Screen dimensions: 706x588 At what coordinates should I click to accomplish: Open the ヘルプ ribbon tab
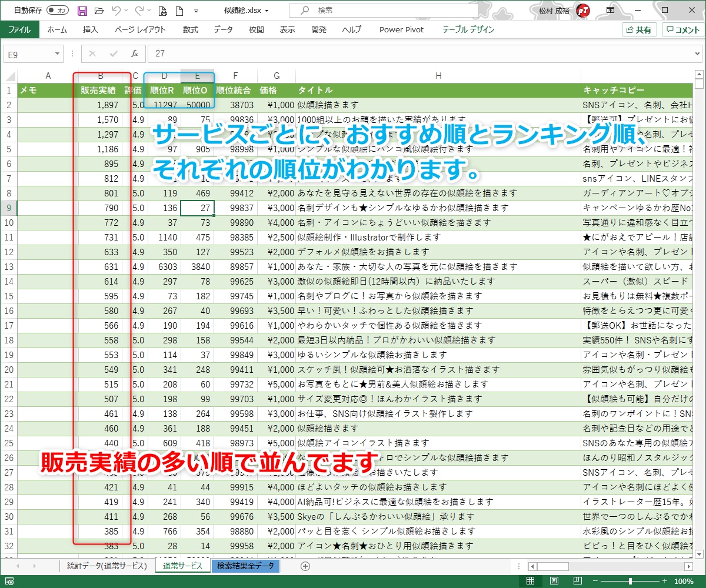(x=352, y=29)
